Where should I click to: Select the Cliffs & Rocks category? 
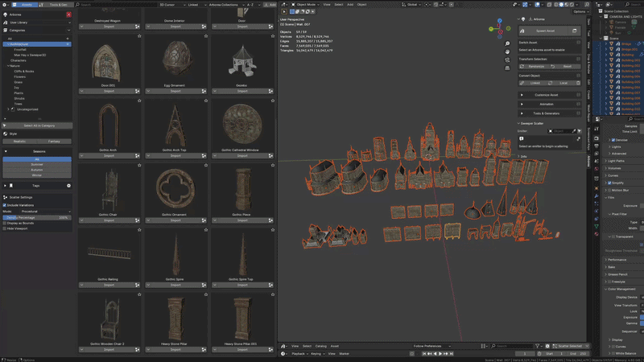click(24, 72)
